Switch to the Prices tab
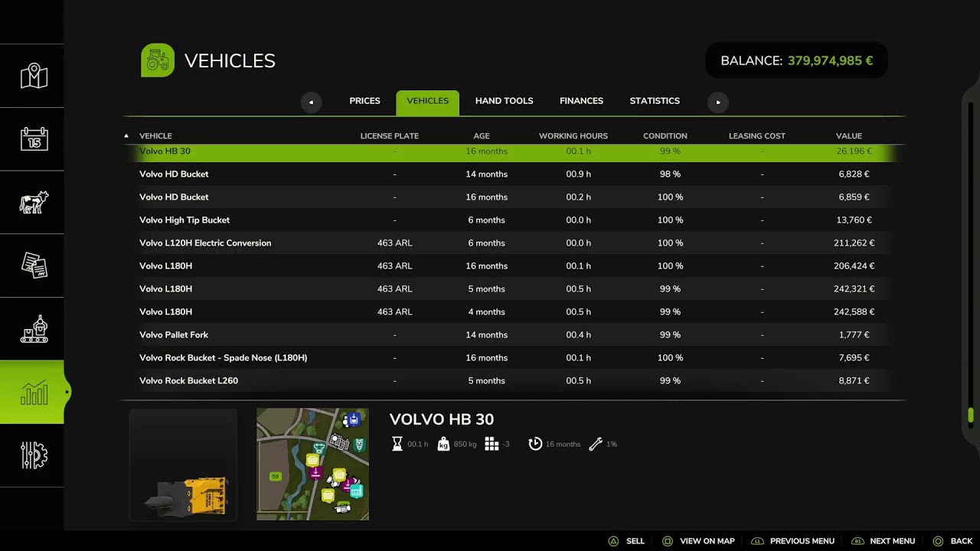This screenshot has width=980, height=551. [364, 101]
